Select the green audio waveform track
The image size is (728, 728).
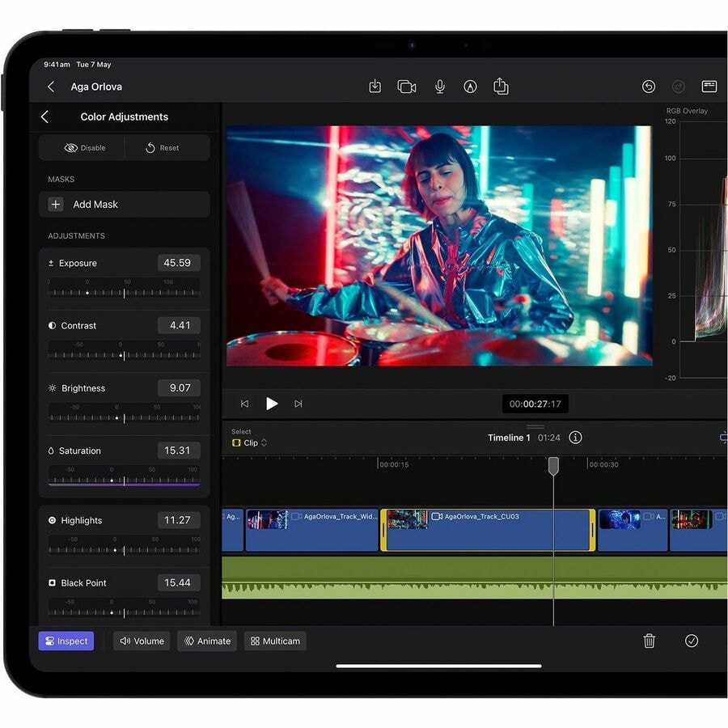tap(475, 578)
